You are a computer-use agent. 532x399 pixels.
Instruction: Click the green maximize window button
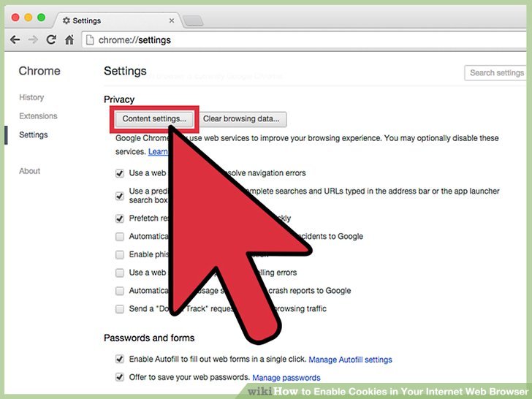(42, 18)
